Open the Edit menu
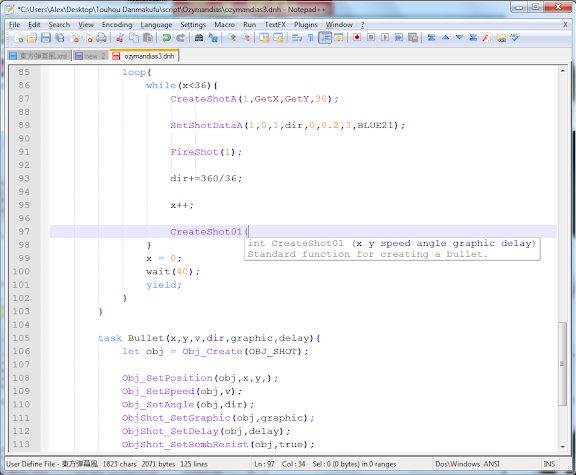Image resolution: width=576 pixels, height=475 pixels. pyautogui.click(x=34, y=25)
